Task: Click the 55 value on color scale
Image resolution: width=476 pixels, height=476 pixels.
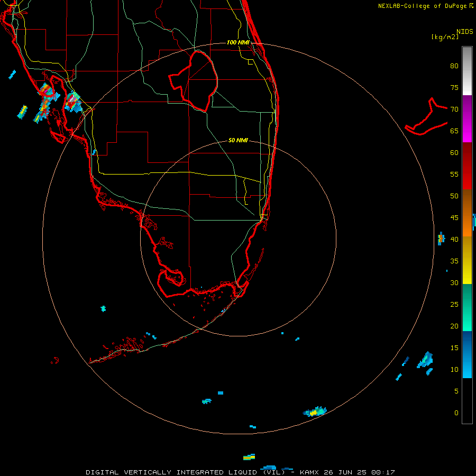Action: [454, 174]
